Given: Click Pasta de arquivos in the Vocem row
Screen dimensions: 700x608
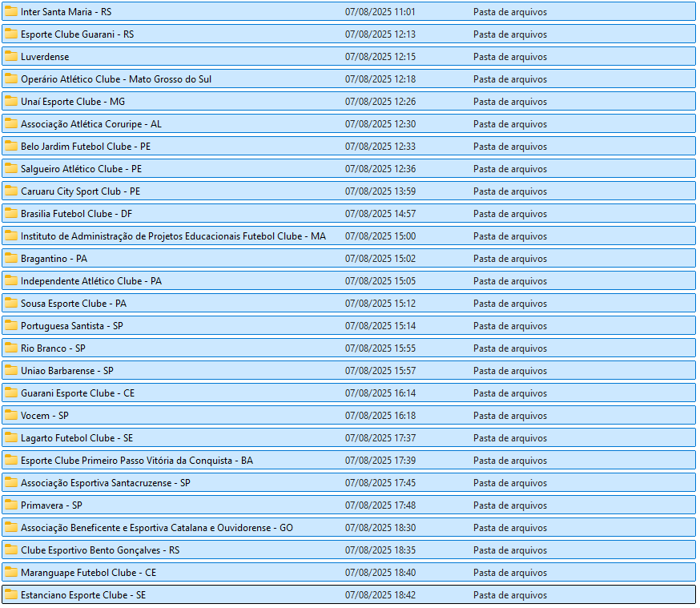Looking at the screenshot, I should 510,416.
